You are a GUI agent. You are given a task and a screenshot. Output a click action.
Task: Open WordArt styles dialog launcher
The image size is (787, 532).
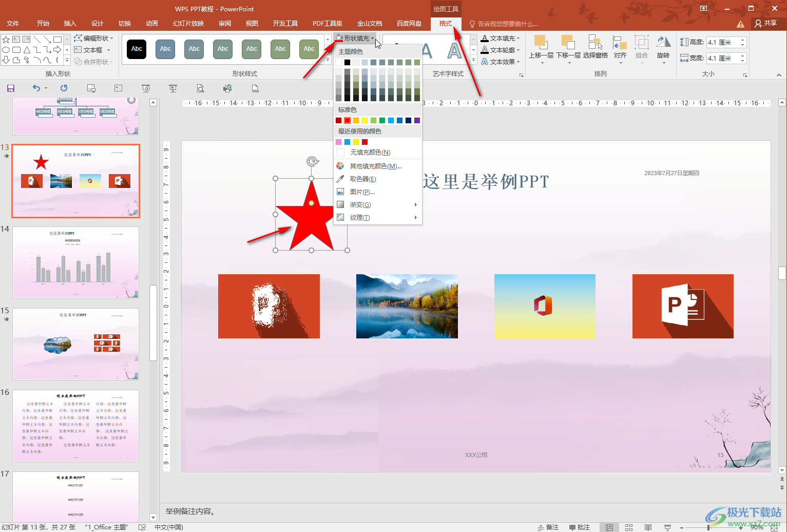[521, 75]
